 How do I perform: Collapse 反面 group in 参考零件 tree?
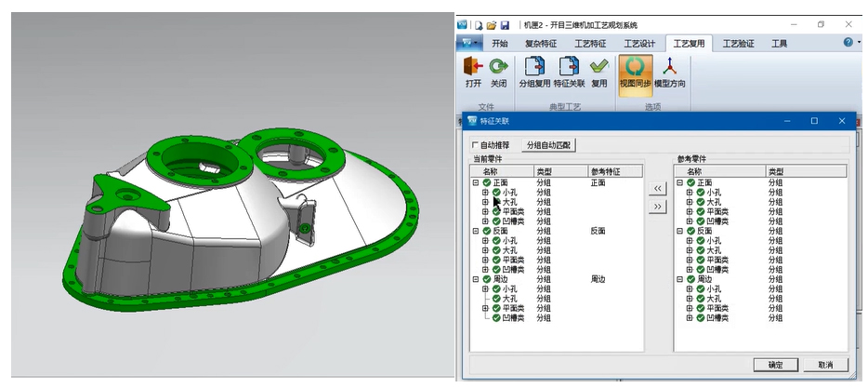[x=680, y=231]
